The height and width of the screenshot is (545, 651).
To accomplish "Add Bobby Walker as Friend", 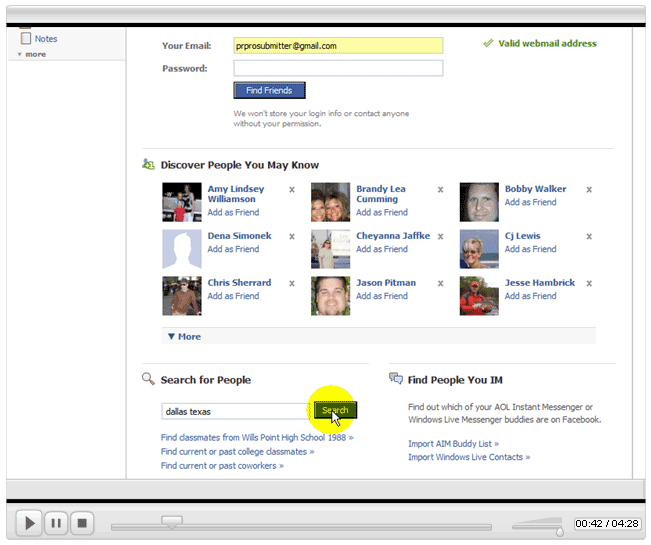I will (x=531, y=202).
